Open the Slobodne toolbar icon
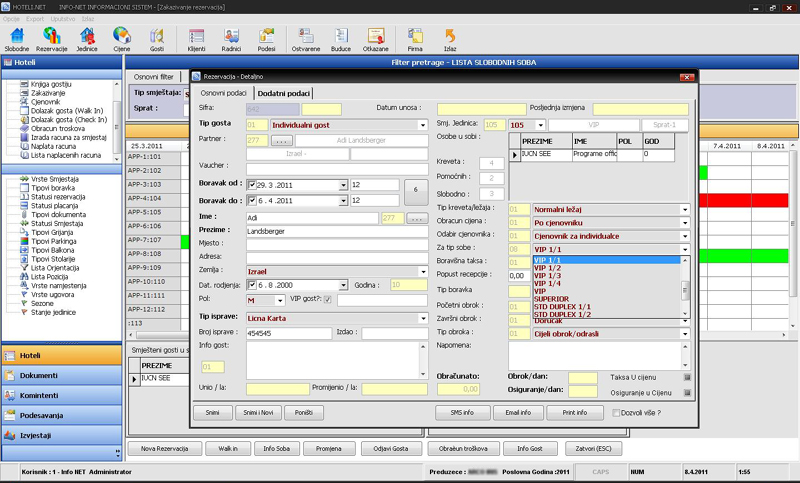Screen dimensions: 800x483 pyautogui.click(x=17, y=39)
